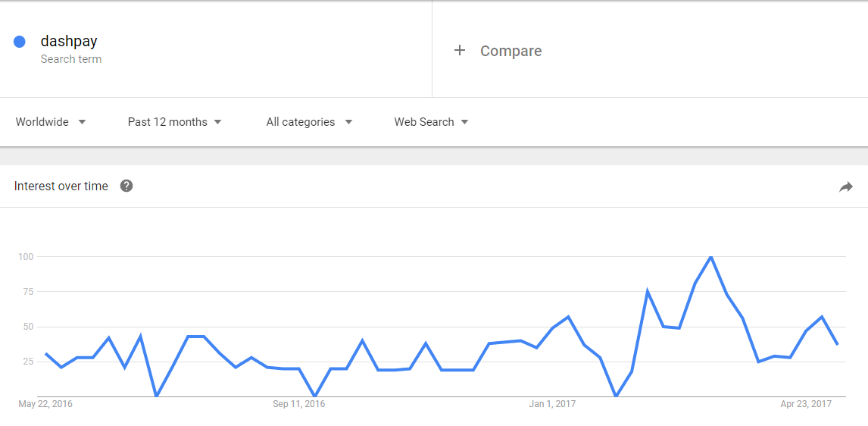Image resolution: width=868 pixels, height=426 pixels.
Task: Expand the Web Search type dropdown
Action: [x=431, y=122]
